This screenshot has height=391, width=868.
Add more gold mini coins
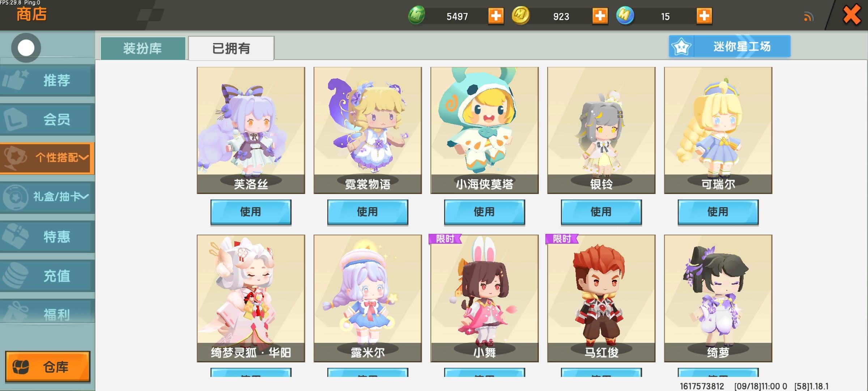click(600, 16)
